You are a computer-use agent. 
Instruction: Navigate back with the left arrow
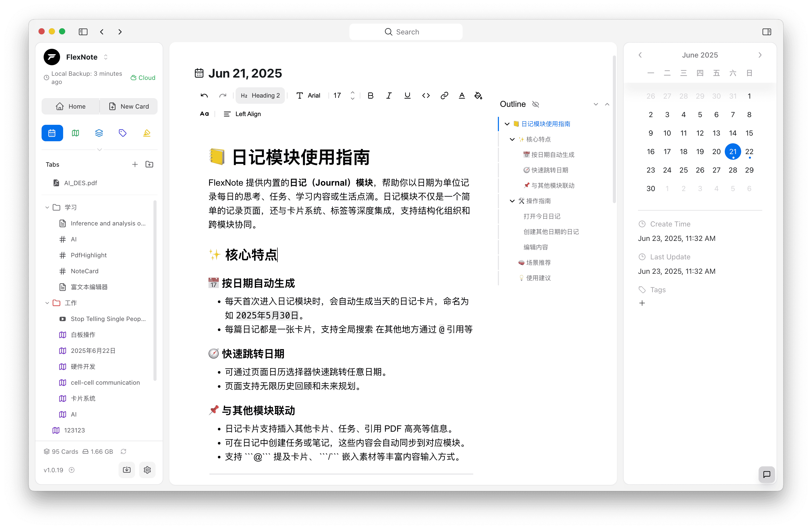tap(102, 32)
